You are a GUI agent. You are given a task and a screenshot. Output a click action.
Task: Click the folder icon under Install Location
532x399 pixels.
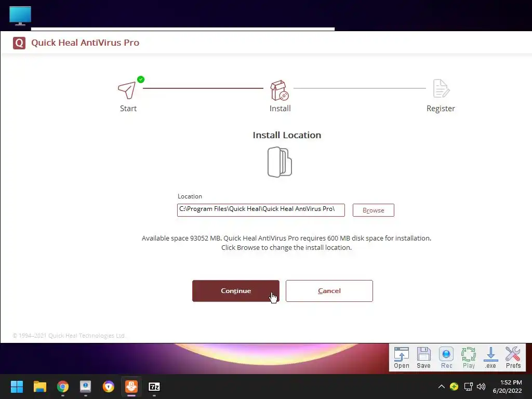[280, 162]
